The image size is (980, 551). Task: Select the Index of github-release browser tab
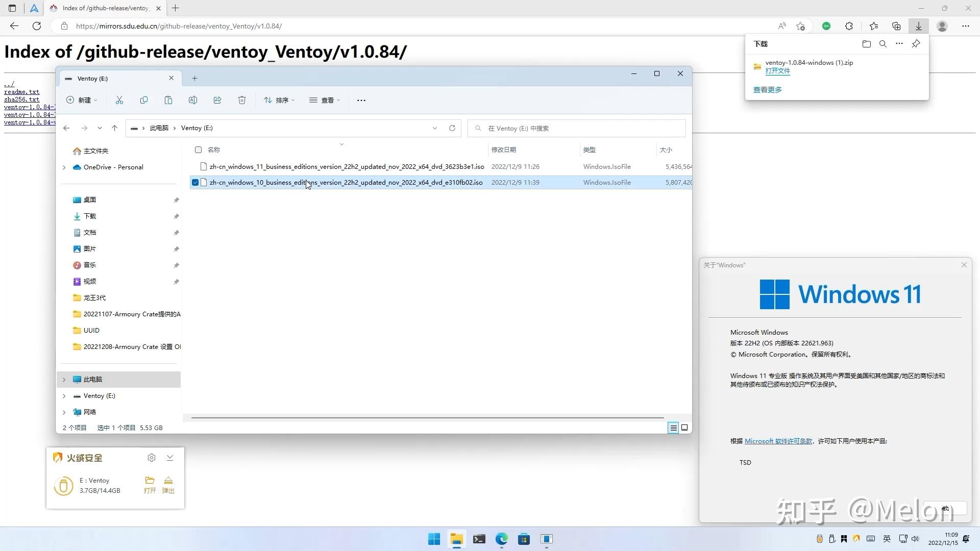pyautogui.click(x=102, y=8)
